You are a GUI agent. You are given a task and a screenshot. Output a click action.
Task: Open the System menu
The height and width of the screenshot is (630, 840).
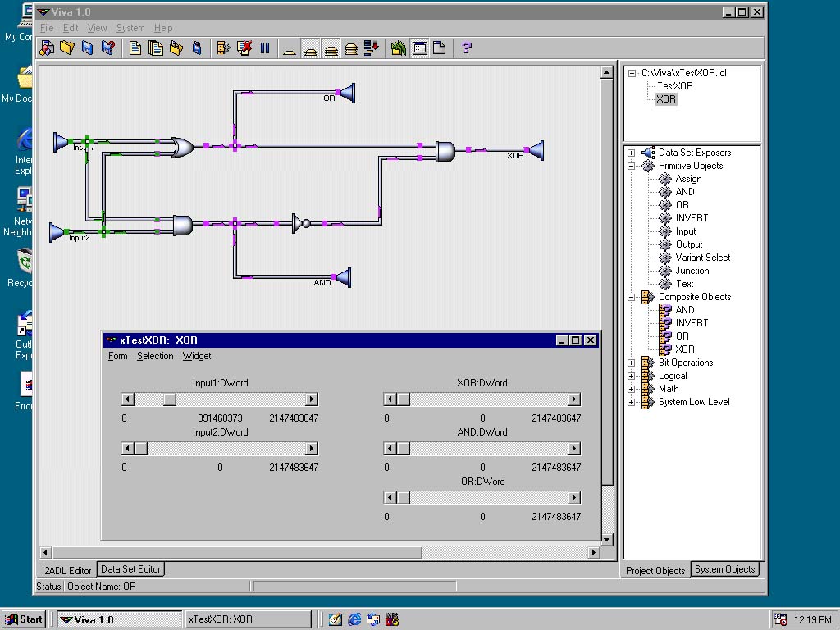tap(130, 28)
